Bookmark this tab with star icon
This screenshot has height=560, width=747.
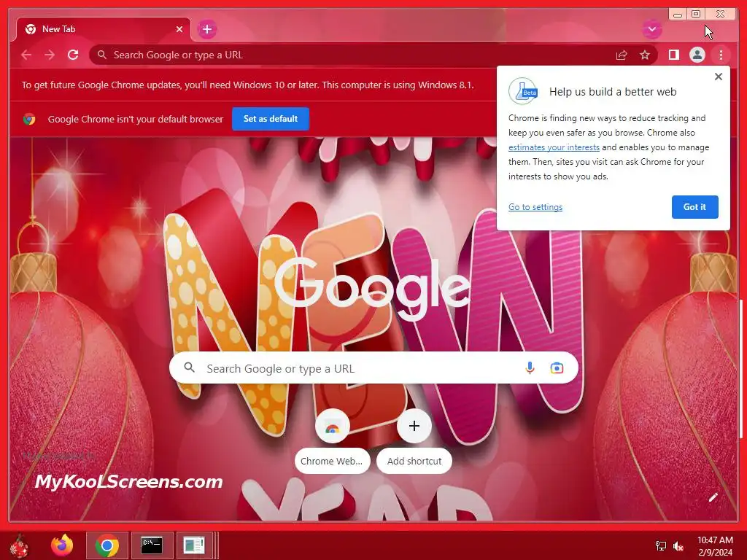[x=645, y=55]
